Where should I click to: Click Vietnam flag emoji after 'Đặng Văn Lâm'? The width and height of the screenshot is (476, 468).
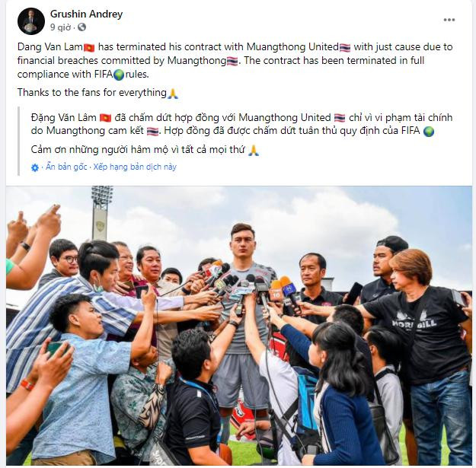pyautogui.click(x=106, y=118)
